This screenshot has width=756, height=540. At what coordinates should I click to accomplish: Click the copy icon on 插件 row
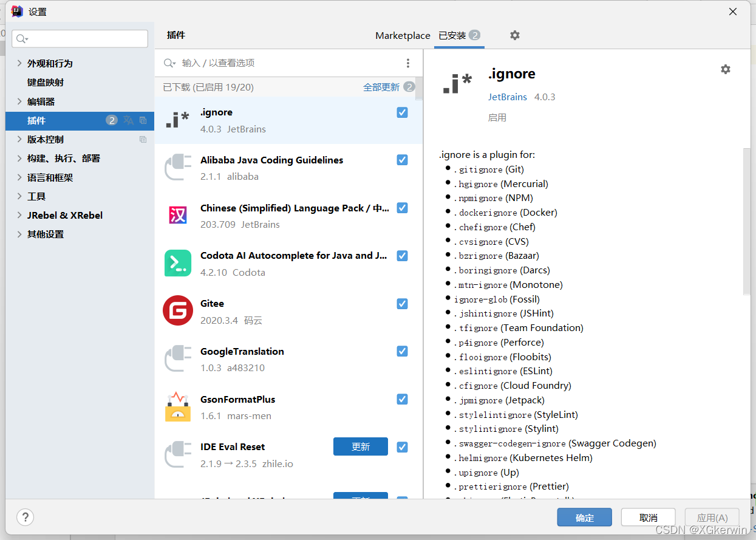(143, 120)
